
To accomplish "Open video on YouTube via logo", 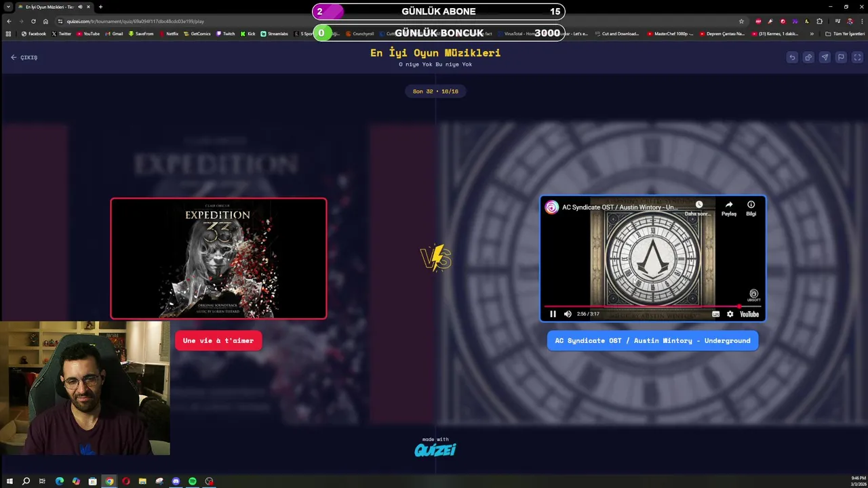I will point(749,314).
